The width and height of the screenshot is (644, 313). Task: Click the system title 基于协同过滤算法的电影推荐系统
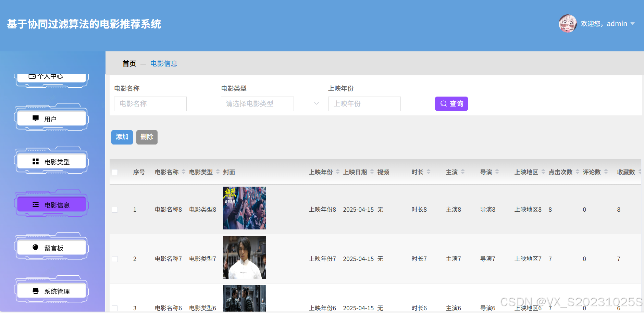pos(84,24)
